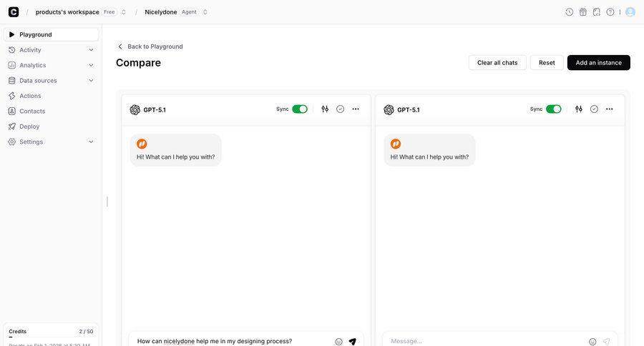The width and height of the screenshot is (644, 346).
Task: Go to Data sources in sidebar
Action: pyautogui.click(x=52, y=81)
